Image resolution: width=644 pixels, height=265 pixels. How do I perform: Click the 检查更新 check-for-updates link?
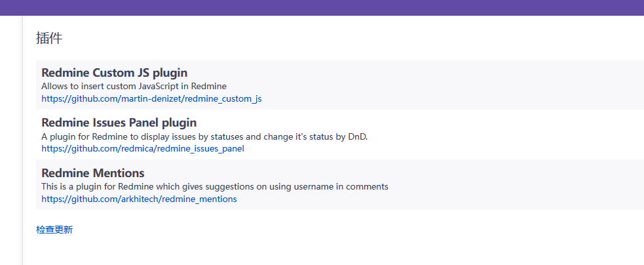(x=54, y=230)
